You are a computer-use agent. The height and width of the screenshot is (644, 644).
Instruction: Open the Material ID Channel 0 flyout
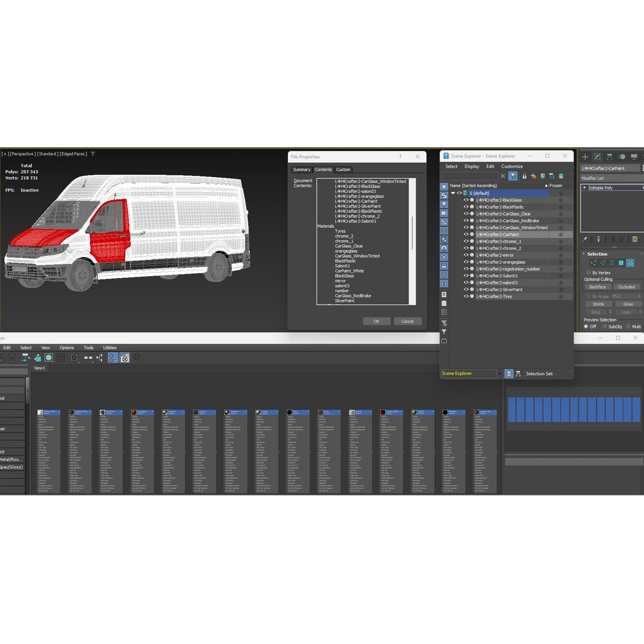coord(73,358)
